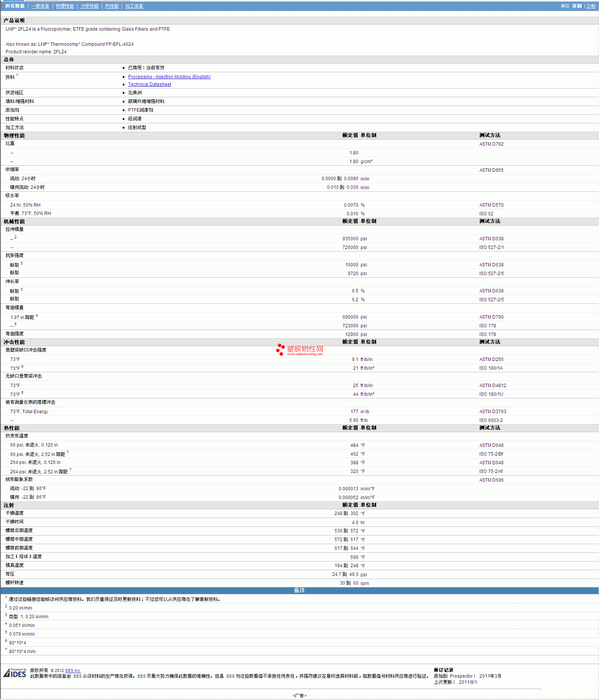Click the 玻璃纤维增强材料 filler value

pos(146,101)
